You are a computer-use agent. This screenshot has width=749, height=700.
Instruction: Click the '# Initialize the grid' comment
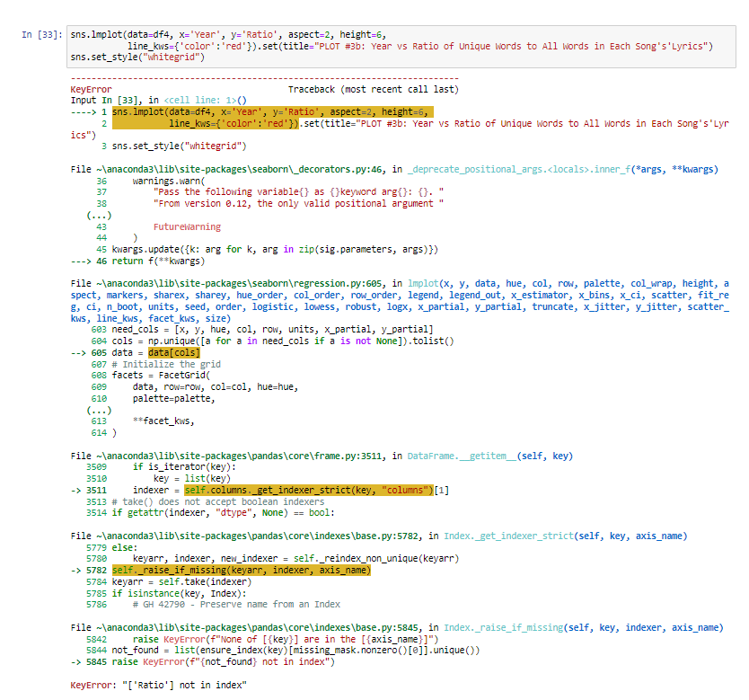166,364
